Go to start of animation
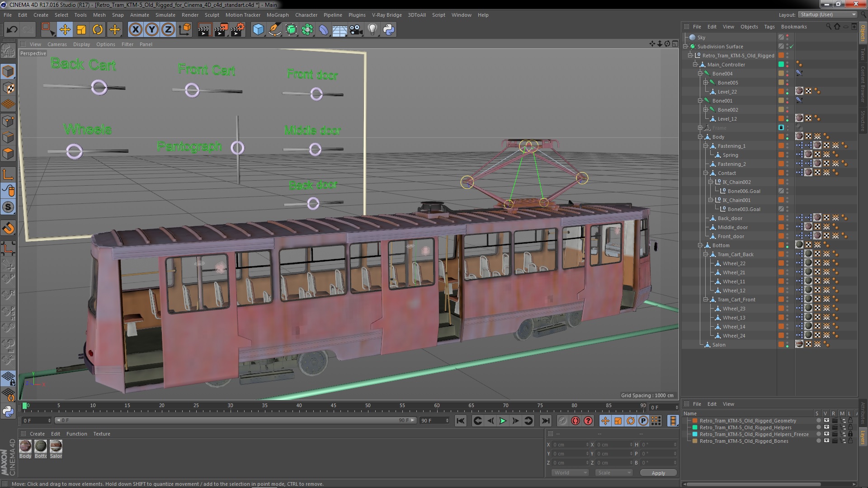 [x=460, y=421]
